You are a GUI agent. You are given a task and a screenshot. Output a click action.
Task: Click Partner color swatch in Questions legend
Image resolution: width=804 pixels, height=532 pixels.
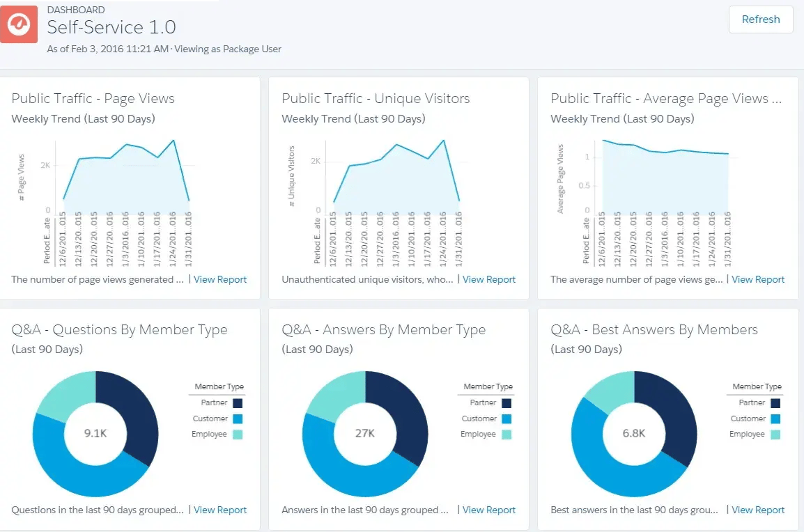(238, 403)
